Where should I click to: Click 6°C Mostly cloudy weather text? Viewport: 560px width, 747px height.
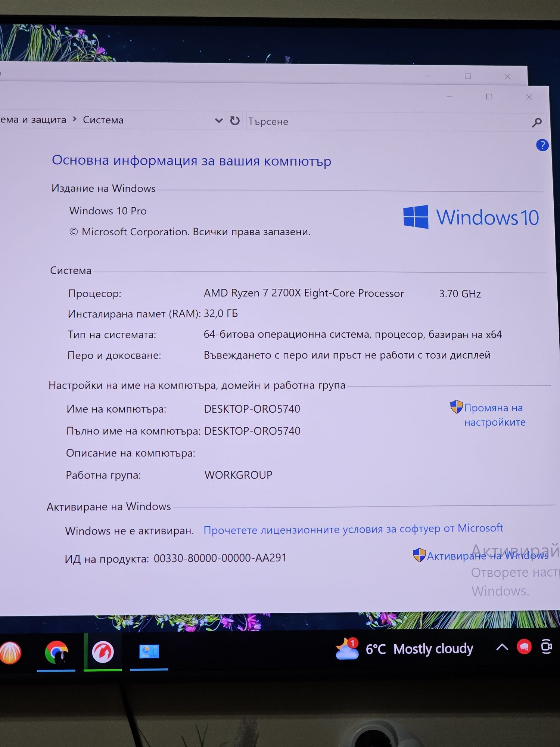419,649
